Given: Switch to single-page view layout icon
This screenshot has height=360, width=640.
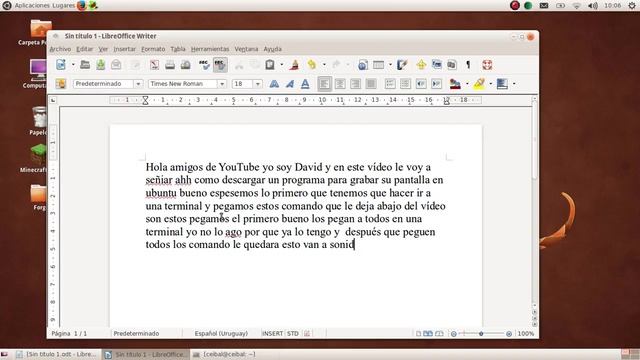Looking at the screenshot, I should [418, 333].
